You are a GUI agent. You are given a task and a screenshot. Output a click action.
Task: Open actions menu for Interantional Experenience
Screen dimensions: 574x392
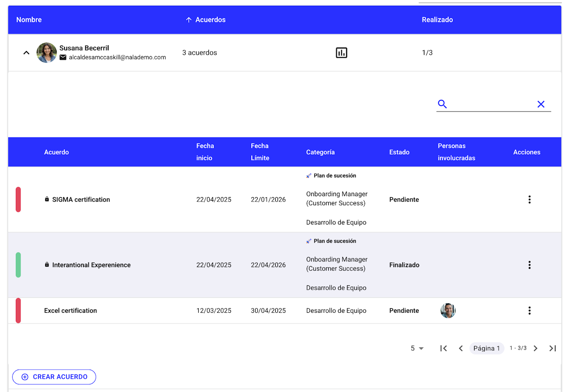529,265
